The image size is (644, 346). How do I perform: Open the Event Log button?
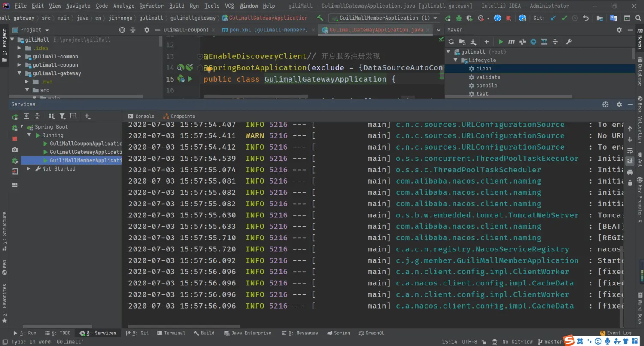point(616,333)
